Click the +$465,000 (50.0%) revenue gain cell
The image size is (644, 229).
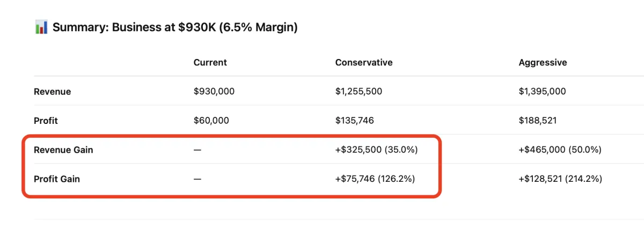[560, 150]
